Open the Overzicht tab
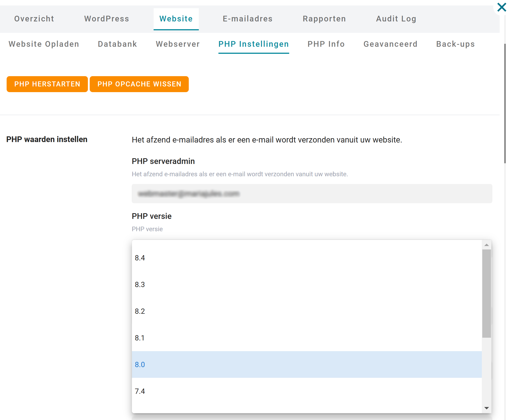 click(x=34, y=19)
